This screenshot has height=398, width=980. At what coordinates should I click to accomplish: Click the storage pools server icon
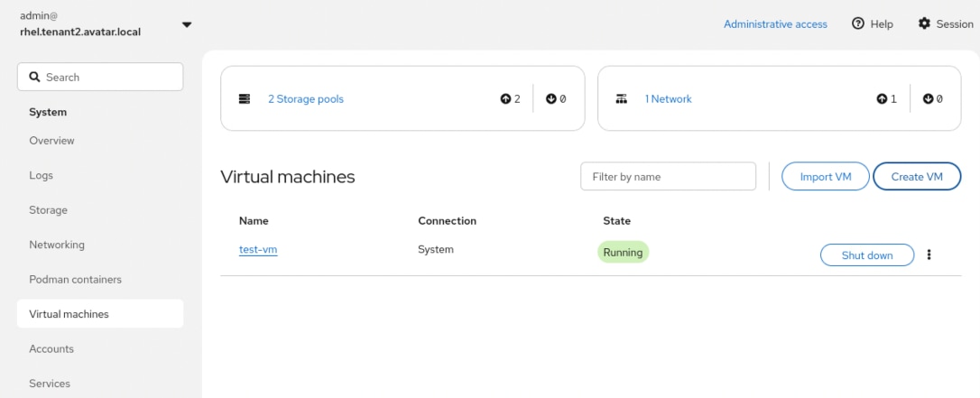(x=245, y=98)
